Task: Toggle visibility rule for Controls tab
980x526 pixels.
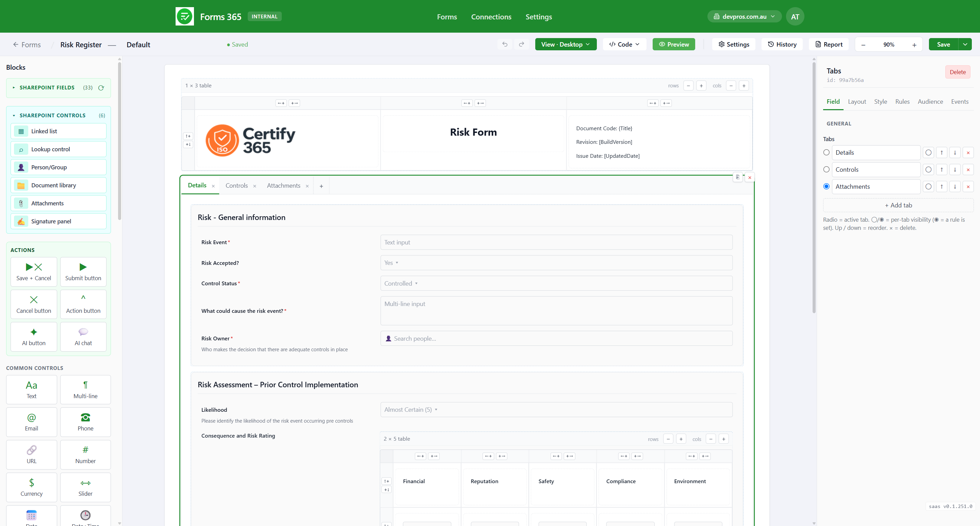Action: [x=929, y=170]
